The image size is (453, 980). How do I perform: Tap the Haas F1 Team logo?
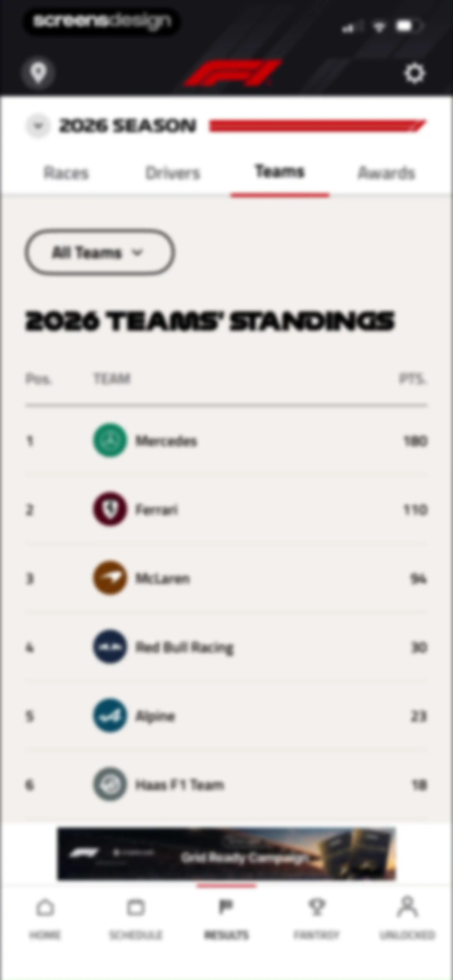point(110,784)
